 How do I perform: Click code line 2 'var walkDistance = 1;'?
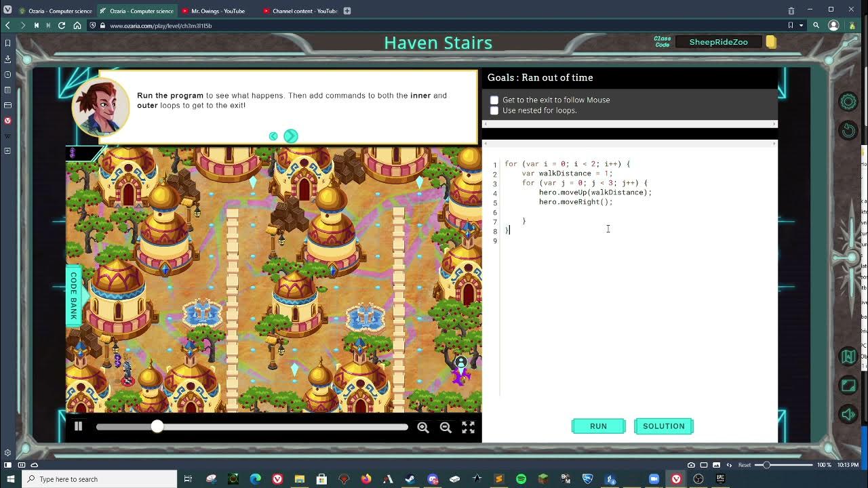pyautogui.click(x=567, y=174)
